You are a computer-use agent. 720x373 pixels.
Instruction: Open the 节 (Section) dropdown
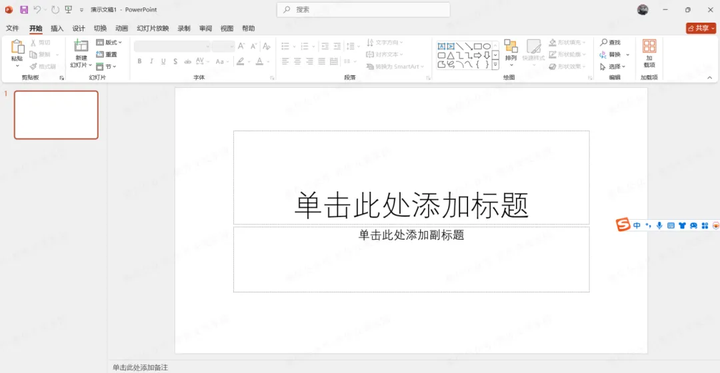pos(106,66)
